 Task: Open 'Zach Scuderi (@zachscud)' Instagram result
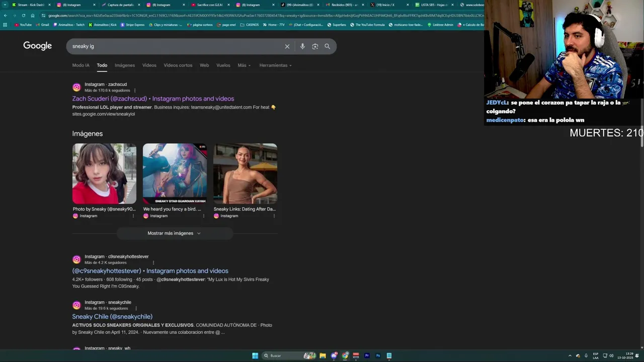[153, 99]
